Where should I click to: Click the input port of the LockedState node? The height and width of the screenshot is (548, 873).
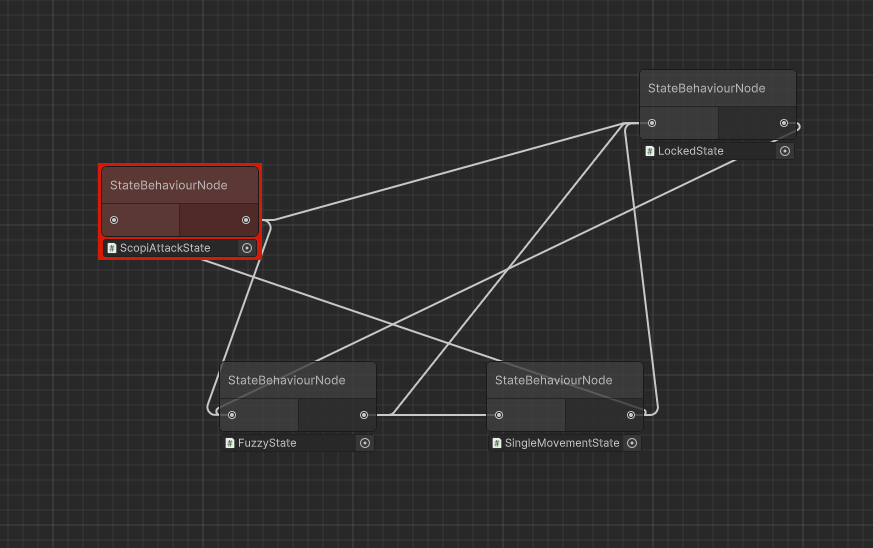click(652, 123)
